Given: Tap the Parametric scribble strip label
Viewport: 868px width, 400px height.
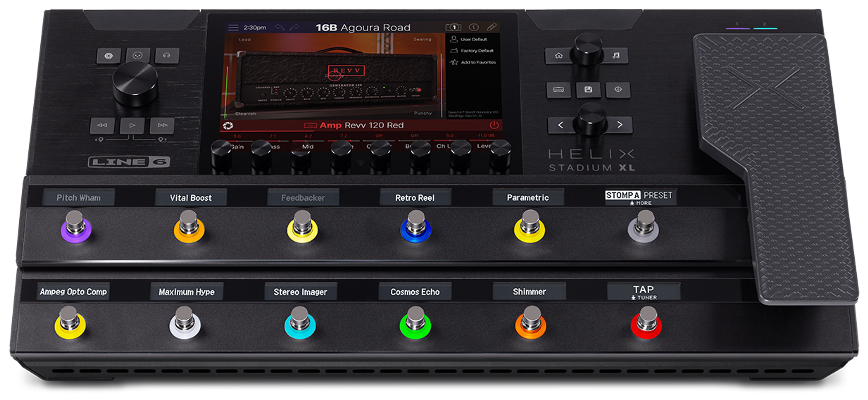Looking at the screenshot, I should point(528,197).
